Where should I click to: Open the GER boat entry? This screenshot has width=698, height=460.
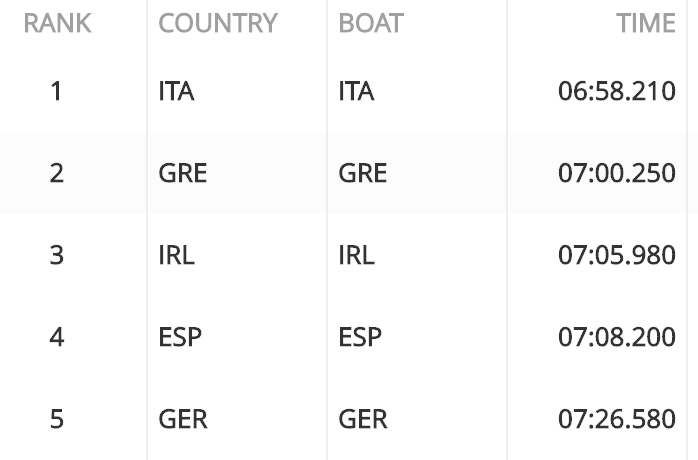[363, 419]
